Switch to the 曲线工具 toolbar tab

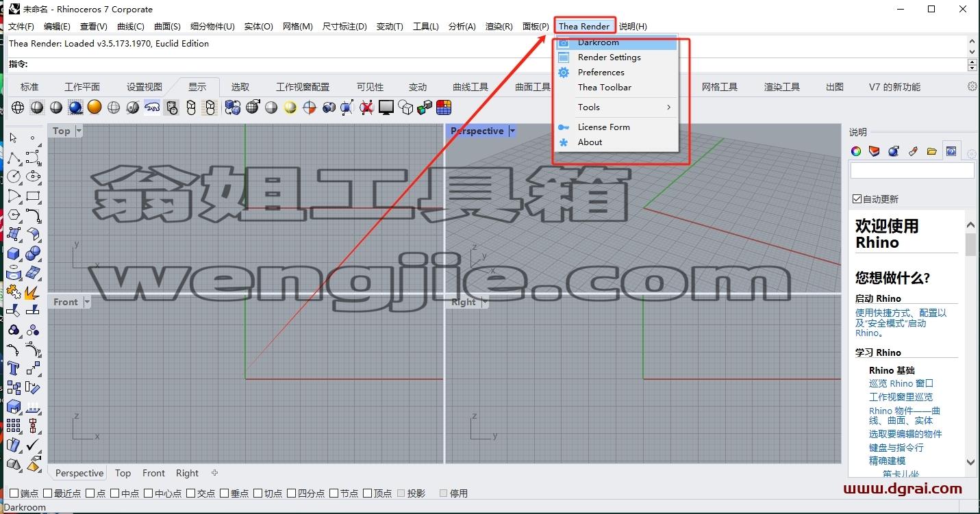pyautogui.click(x=470, y=87)
